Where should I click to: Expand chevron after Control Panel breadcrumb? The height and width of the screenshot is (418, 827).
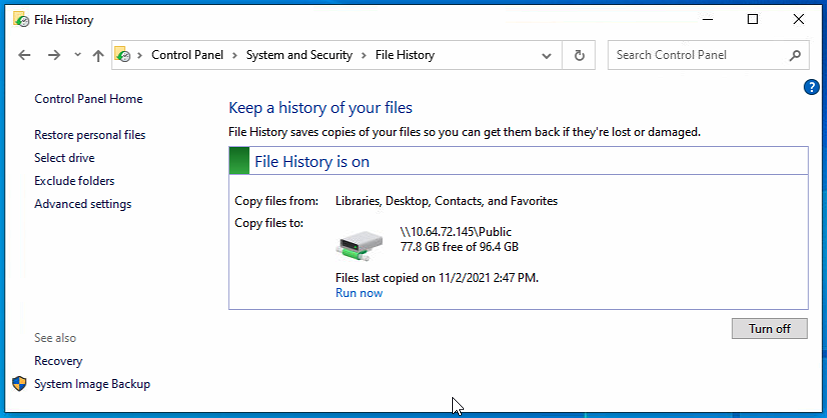pos(236,56)
